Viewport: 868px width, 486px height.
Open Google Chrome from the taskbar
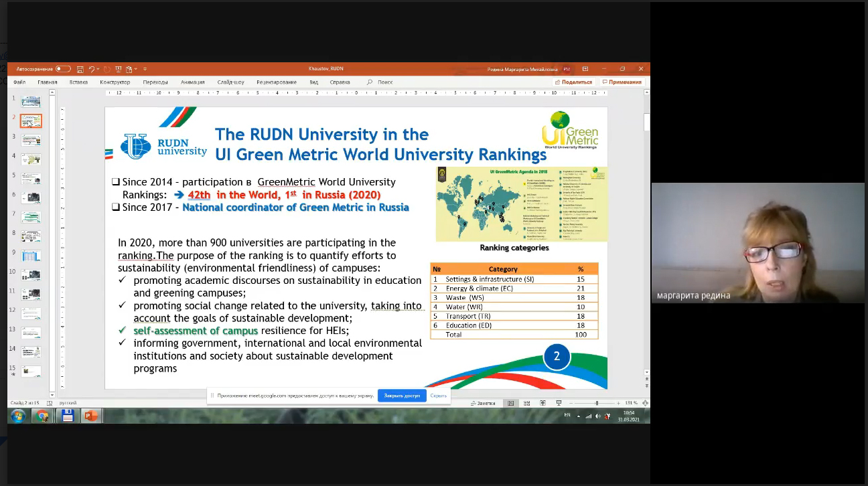42,416
